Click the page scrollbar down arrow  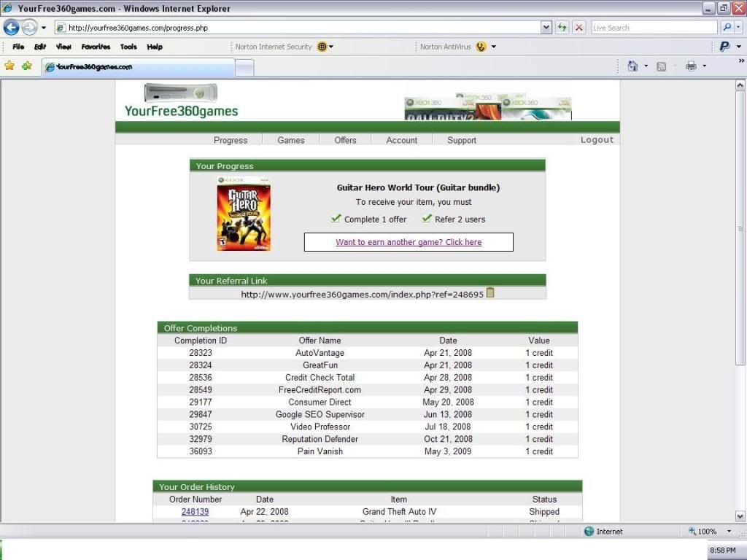point(740,516)
